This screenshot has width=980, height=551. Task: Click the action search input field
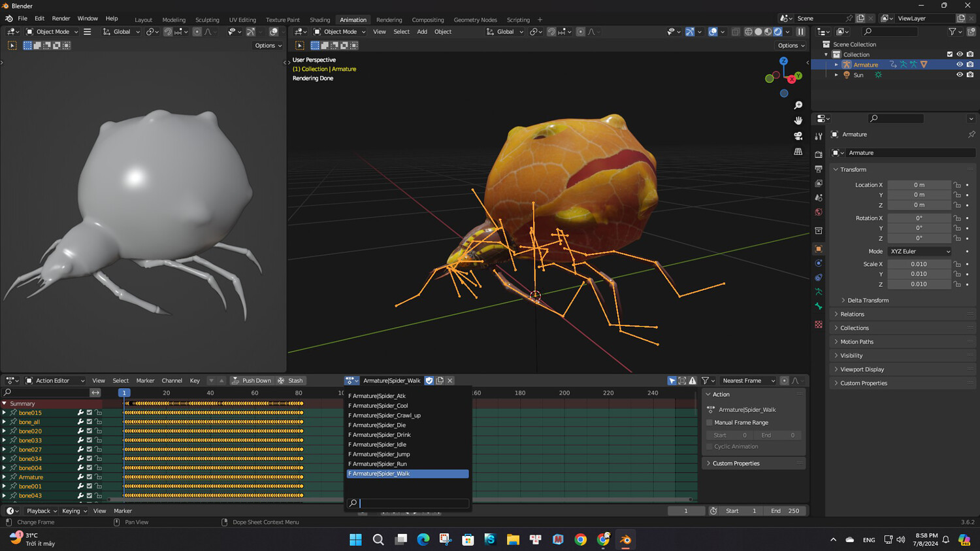click(413, 503)
